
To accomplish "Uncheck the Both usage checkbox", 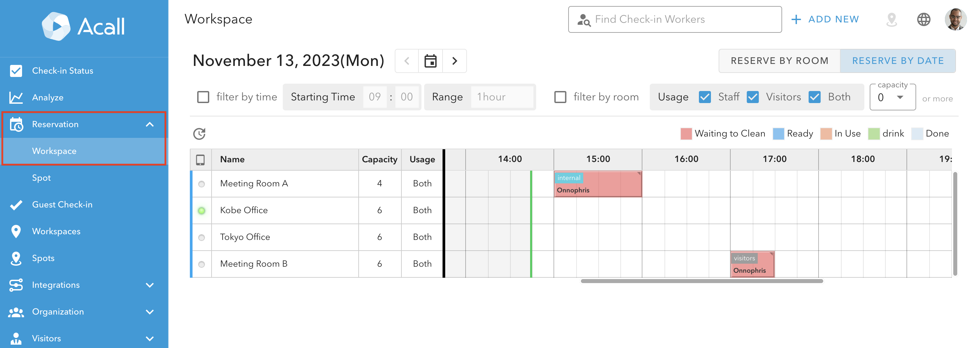I will tap(815, 97).
